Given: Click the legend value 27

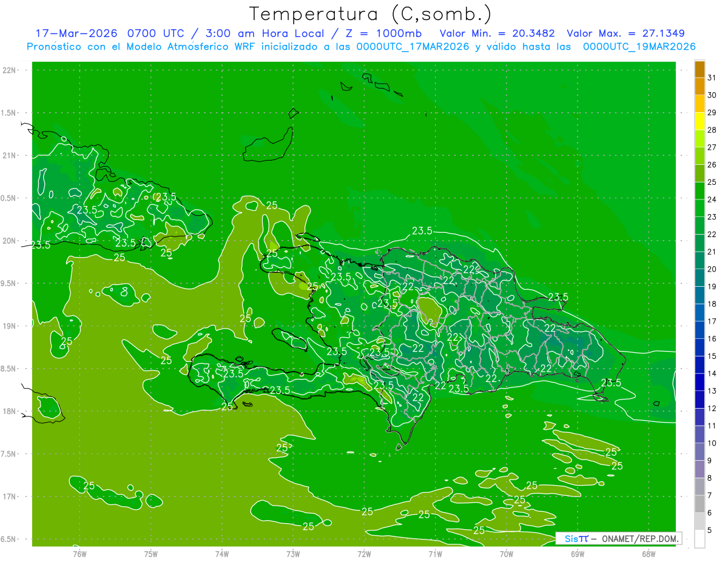Looking at the screenshot, I should [712, 147].
